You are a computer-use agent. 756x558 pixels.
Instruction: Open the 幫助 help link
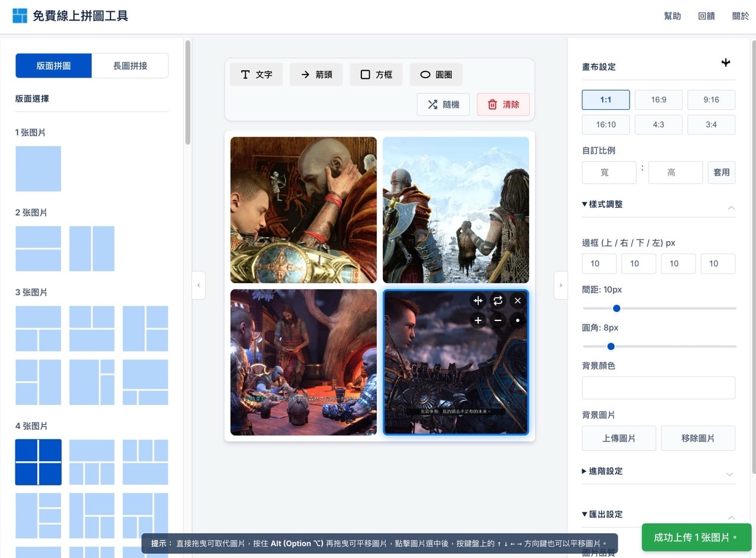[x=673, y=16]
